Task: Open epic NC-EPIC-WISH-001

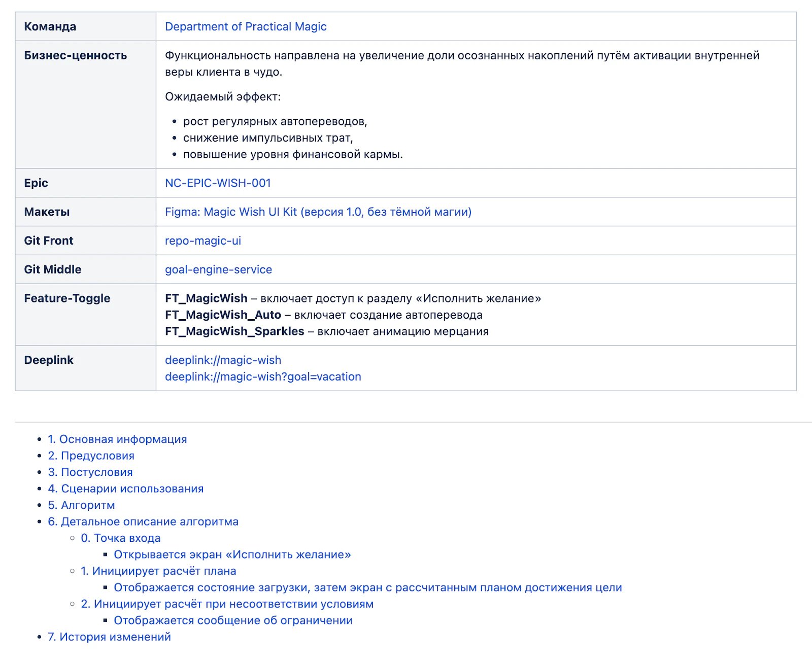Action: 218,183
